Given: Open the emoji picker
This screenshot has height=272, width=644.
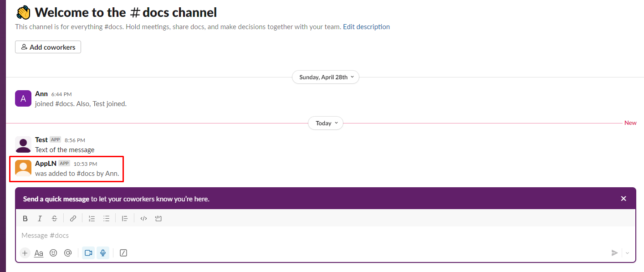Looking at the screenshot, I should [53, 252].
